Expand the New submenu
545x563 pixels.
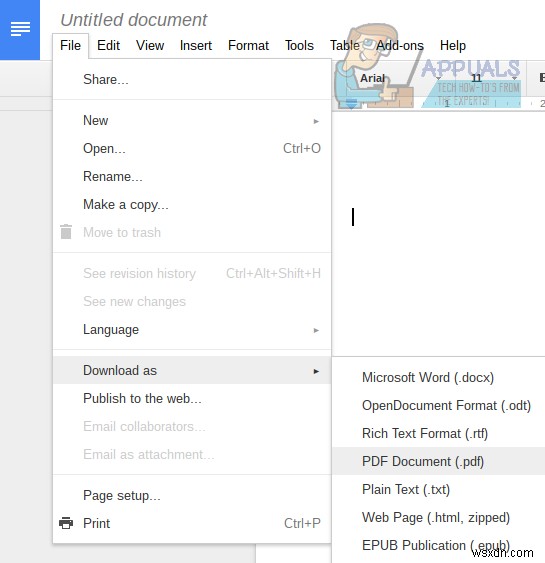tap(192, 120)
